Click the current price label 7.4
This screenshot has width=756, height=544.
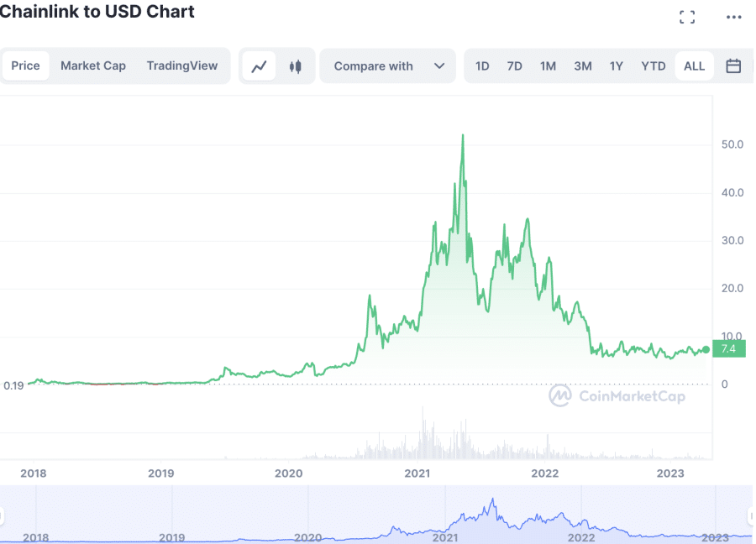(727, 349)
